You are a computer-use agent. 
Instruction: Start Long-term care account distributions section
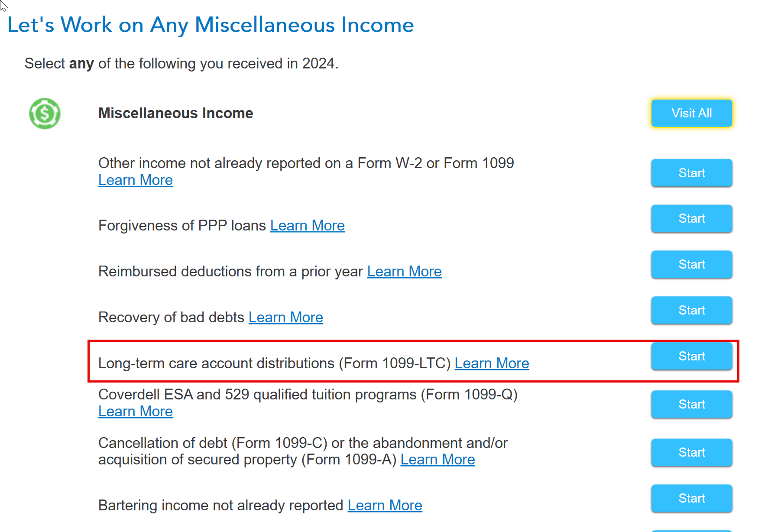pos(691,356)
